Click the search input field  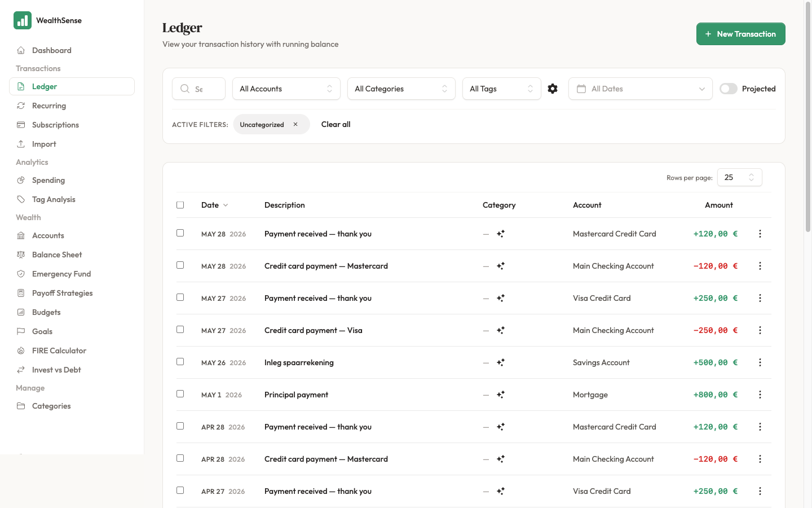pos(198,89)
